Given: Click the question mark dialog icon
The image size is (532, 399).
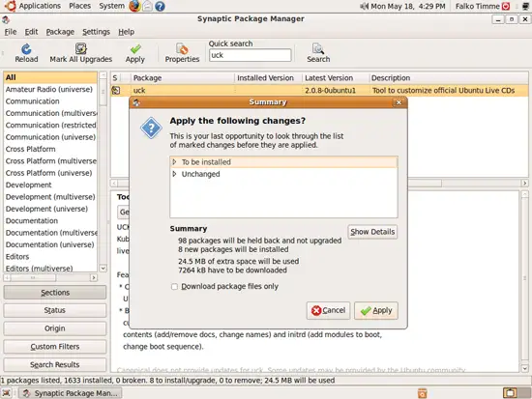Looking at the screenshot, I should click(x=151, y=128).
